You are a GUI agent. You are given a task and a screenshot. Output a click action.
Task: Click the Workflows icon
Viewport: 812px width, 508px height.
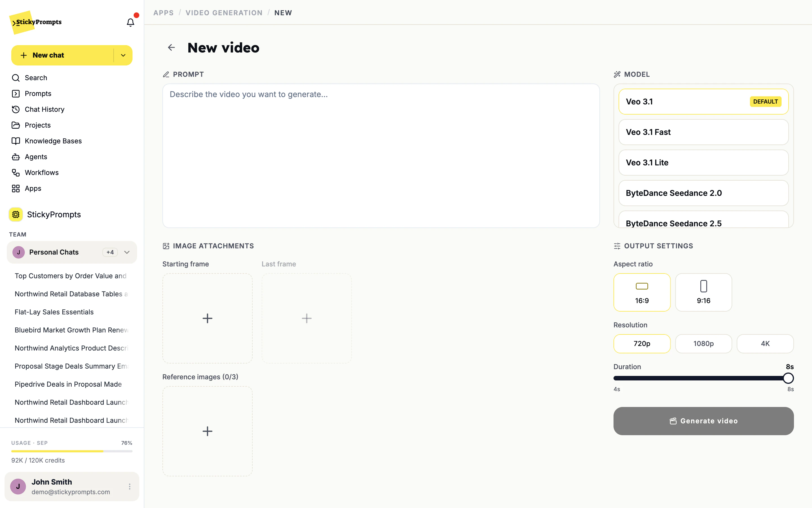(16, 173)
